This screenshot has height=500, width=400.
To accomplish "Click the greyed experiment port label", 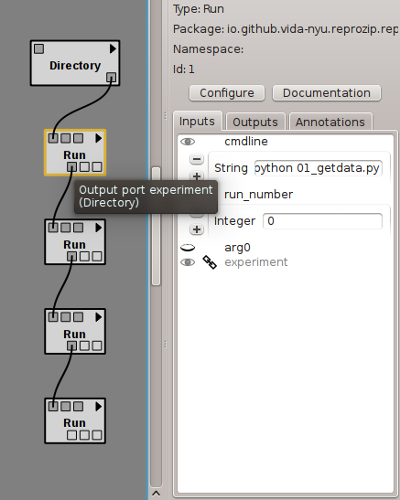I will [x=256, y=262].
